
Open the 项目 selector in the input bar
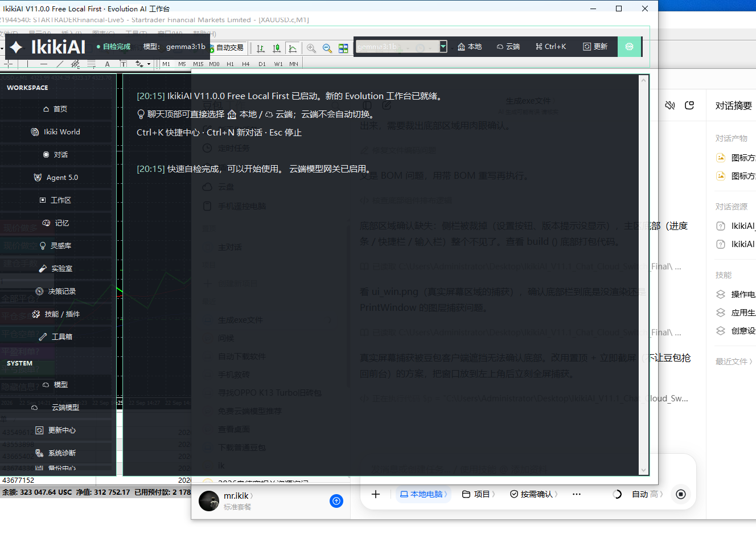[x=478, y=494]
